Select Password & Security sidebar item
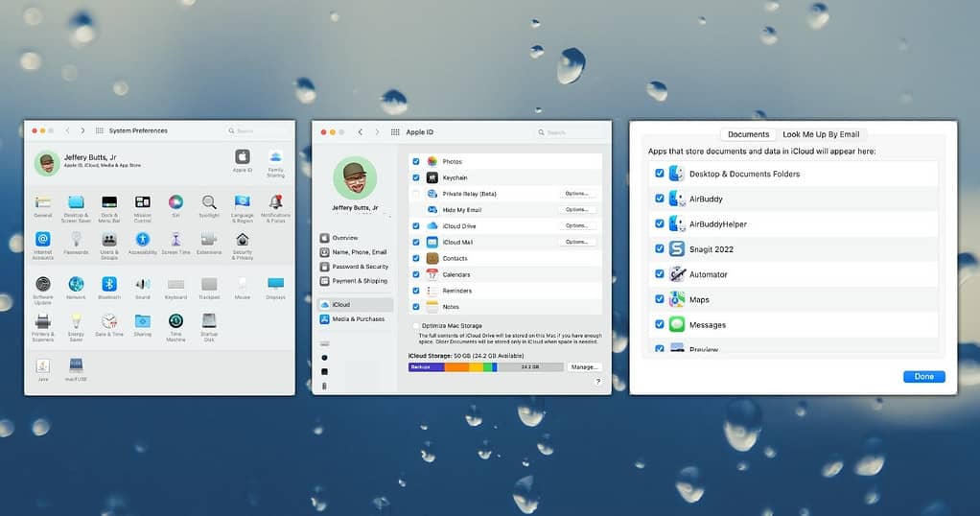The width and height of the screenshot is (980, 516). 355,267
